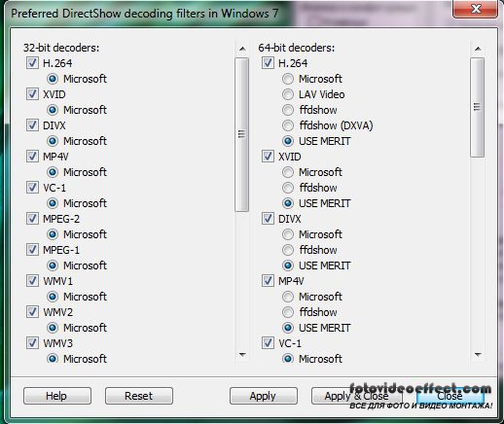Click the Apply button
This screenshot has width=504, height=424.
(x=264, y=396)
